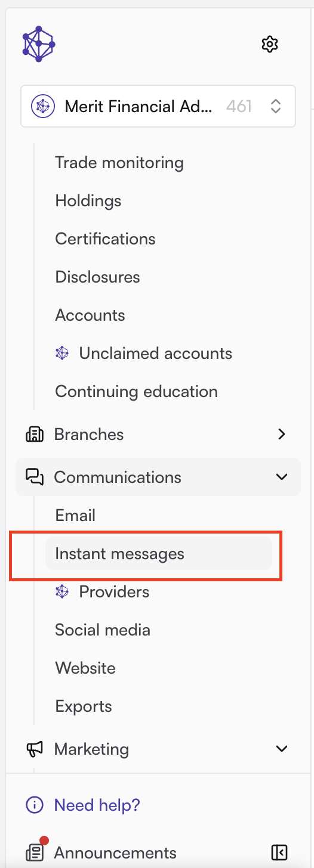Open the Merit Financial organization switcher

point(158,107)
